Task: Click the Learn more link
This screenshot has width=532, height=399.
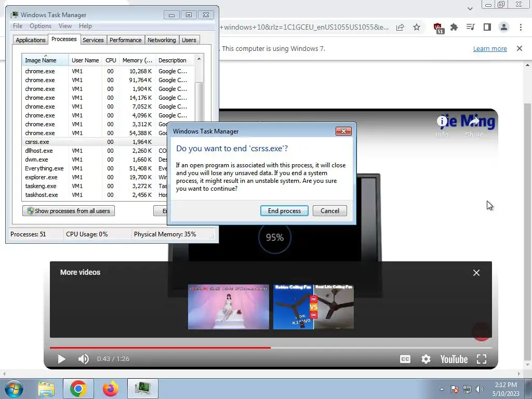Action: tap(490, 48)
